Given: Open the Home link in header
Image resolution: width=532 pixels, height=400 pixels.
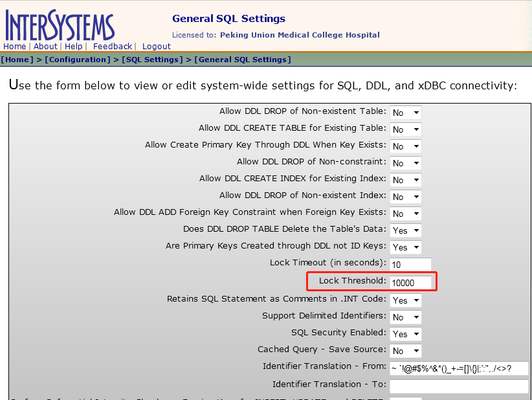Looking at the screenshot, I should coord(15,47).
